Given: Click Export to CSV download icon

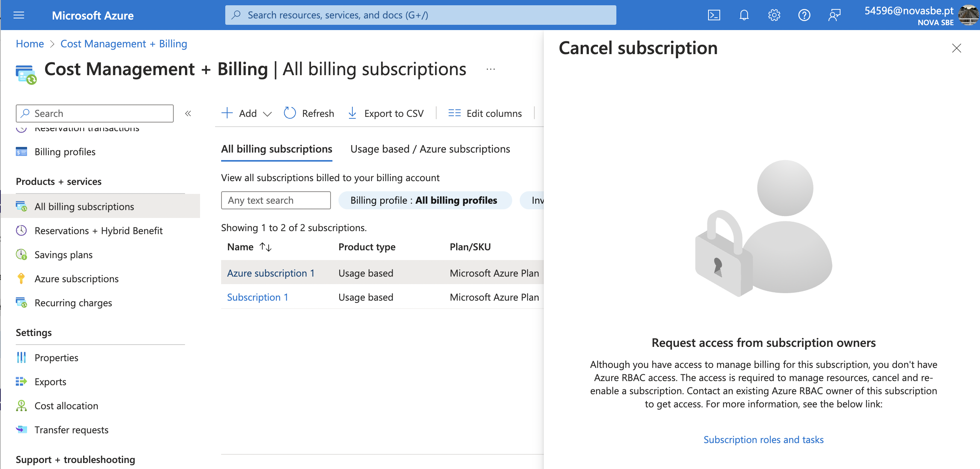Looking at the screenshot, I should (352, 113).
